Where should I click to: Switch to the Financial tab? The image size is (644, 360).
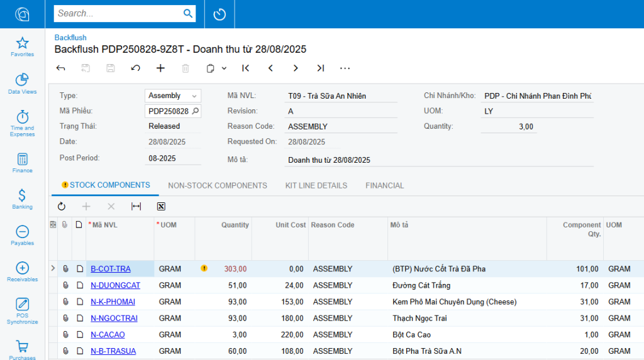(x=385, y=185)
